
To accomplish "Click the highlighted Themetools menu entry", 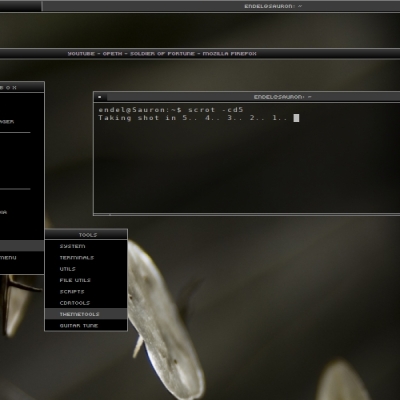I will 86,314.
